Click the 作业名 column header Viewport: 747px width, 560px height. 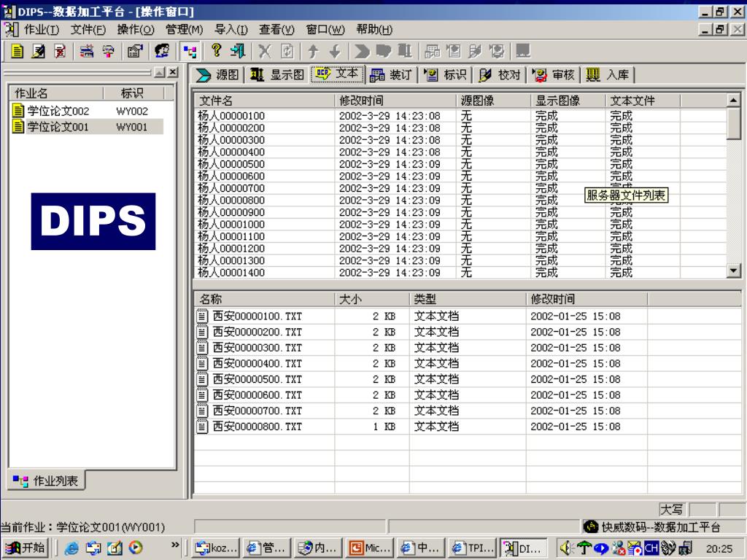(57, 93)
